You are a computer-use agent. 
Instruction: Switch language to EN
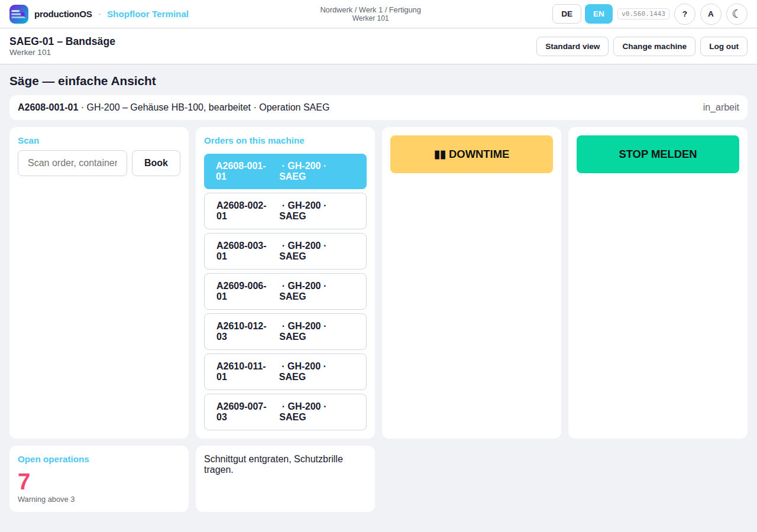[599, 14]
